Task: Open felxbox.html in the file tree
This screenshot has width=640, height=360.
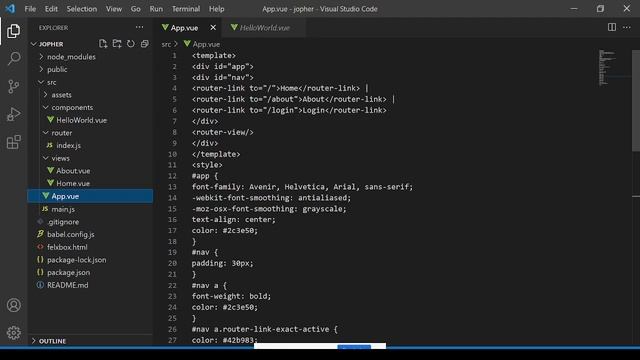Action: click(90, 247)
